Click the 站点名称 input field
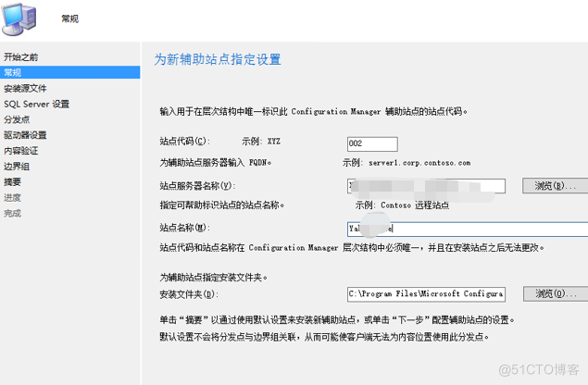This screenshot has width=588, height=385. 468,229
